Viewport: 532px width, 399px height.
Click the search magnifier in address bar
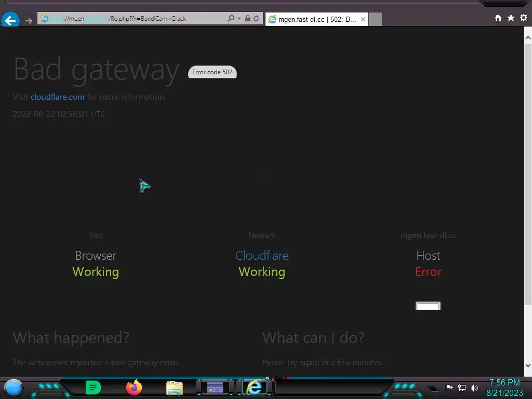[231, 18]
